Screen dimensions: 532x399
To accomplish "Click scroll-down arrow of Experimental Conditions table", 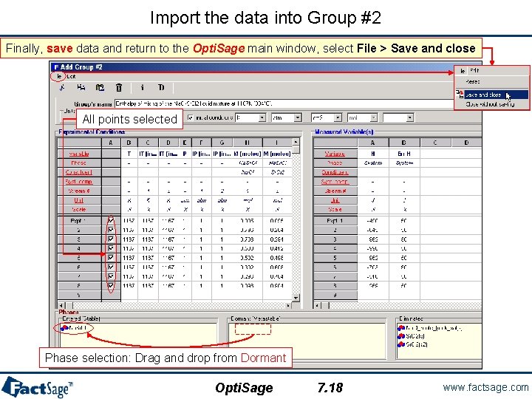I will [296, 298].
